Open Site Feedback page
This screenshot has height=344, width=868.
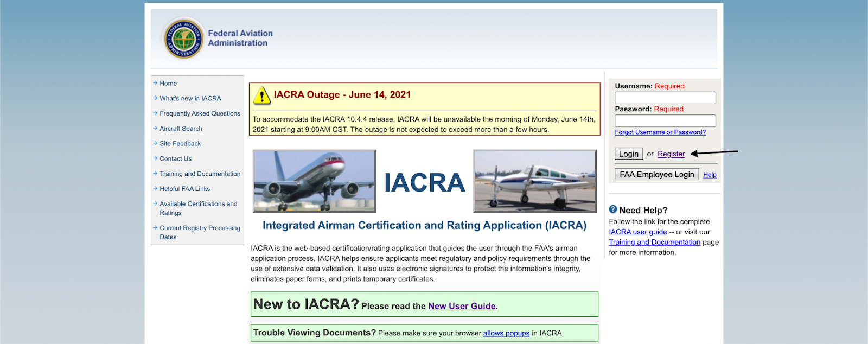click(180, 144)
